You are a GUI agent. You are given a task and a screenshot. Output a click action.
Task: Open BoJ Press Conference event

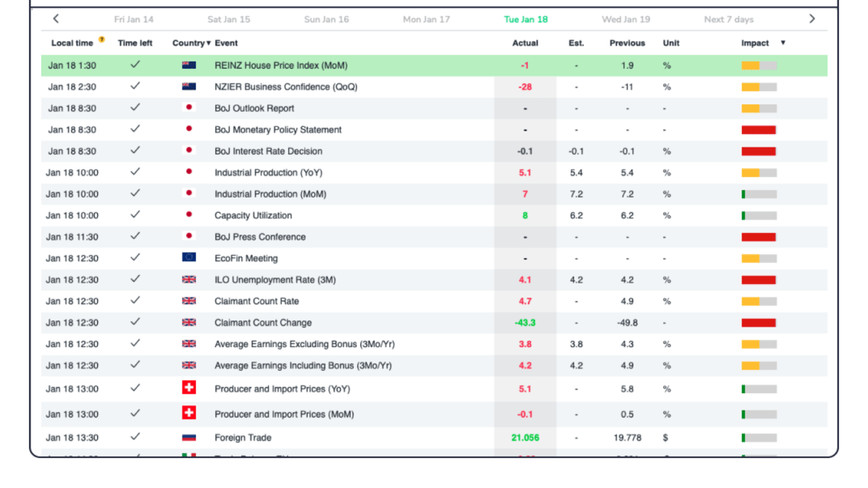coord(260,237)
